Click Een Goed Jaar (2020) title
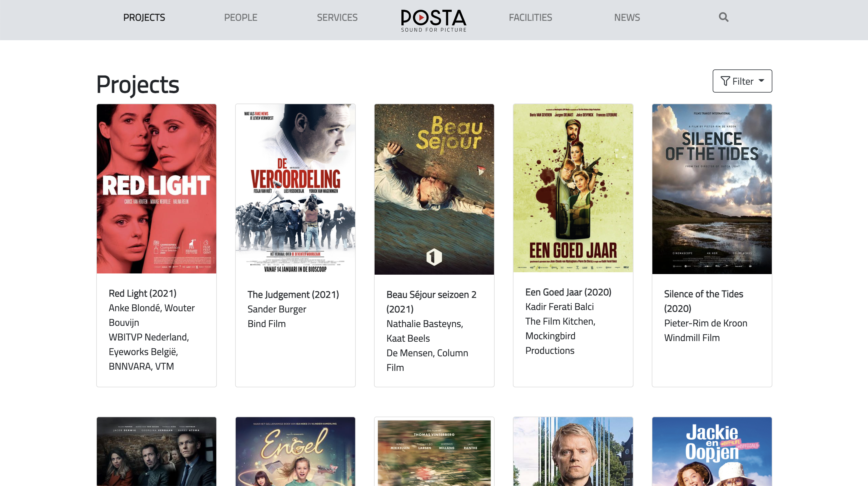This screenshot has height=486, width=868. coord(568,292)
